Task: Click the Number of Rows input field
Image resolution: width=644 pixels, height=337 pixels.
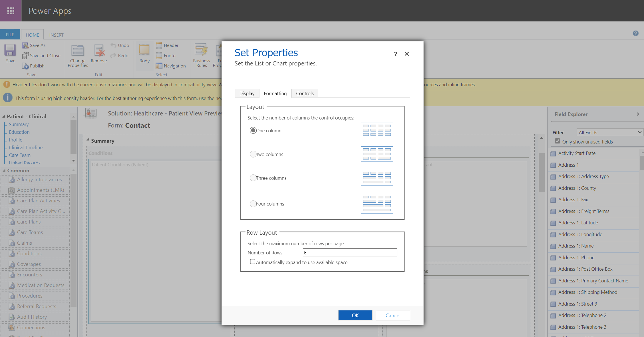Action: (x=350, y=253)
